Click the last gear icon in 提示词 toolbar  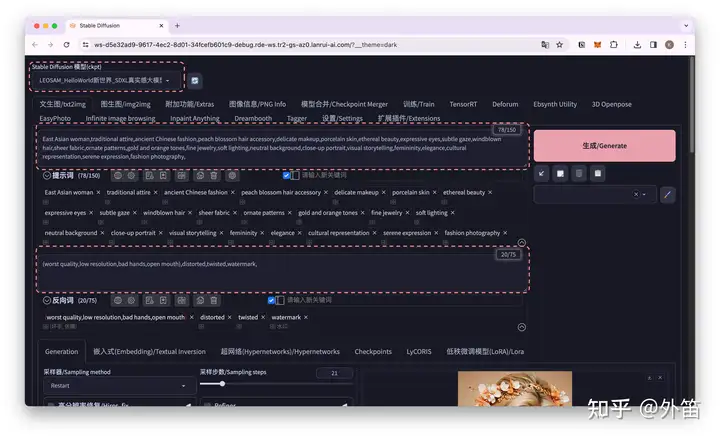coord(232,175)
